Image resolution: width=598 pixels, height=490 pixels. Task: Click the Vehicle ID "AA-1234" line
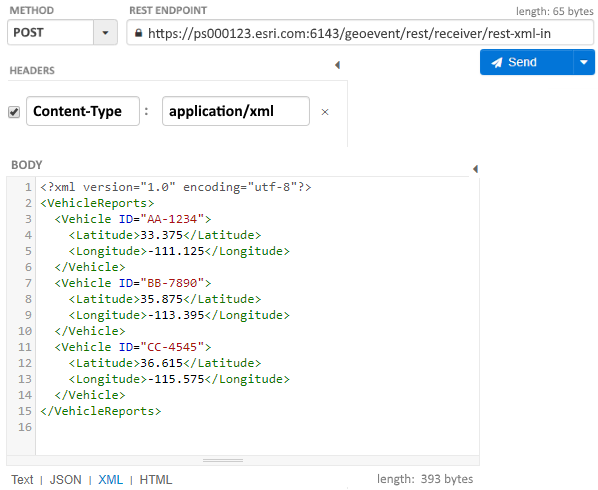133,219
